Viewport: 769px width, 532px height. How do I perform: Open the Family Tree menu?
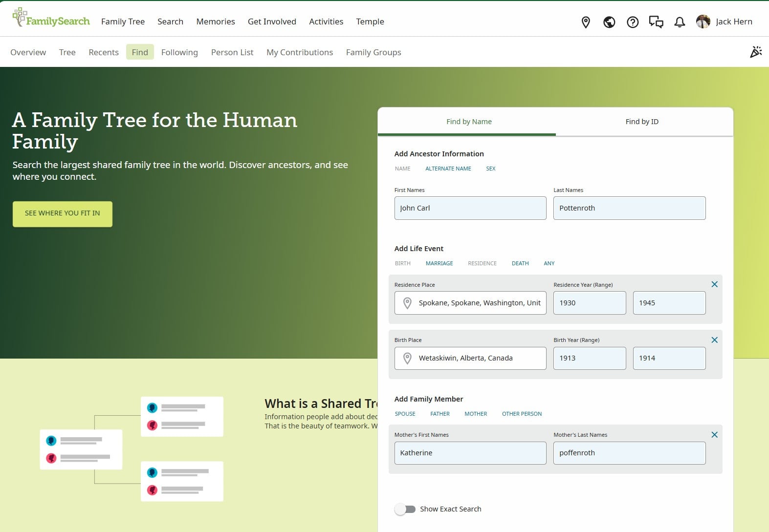(123, 21)
